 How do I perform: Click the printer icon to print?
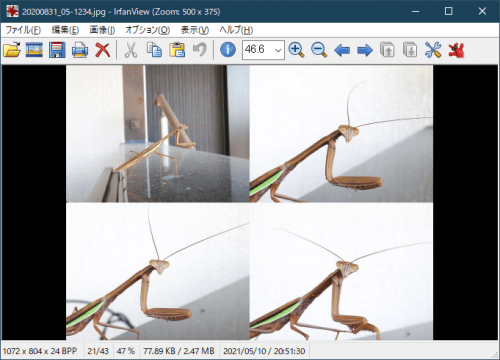pos(80,50)
